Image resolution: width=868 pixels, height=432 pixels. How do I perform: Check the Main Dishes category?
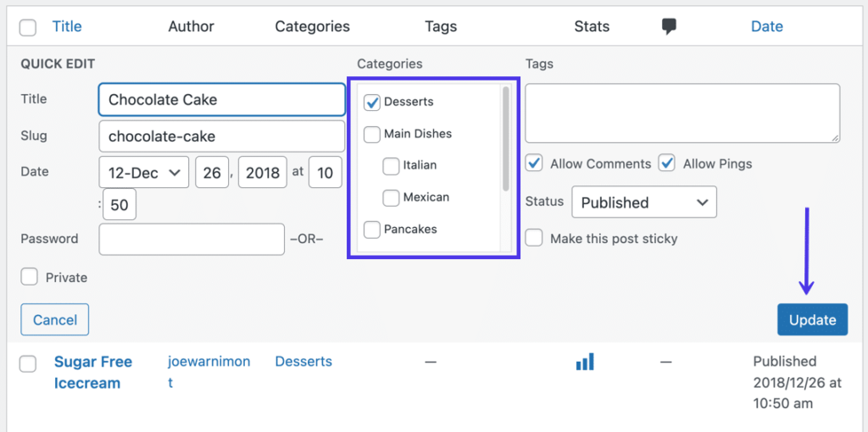pyautogui.click(x=372, y=134)
